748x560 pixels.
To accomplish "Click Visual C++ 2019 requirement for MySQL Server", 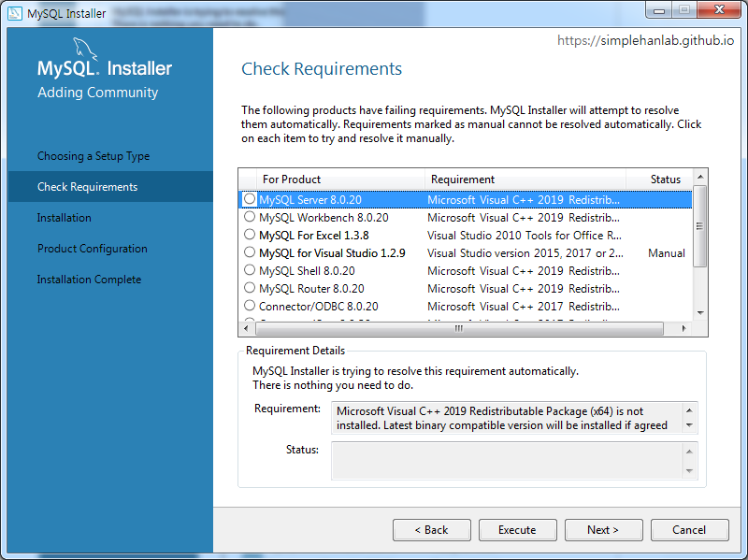I will 524,200.
